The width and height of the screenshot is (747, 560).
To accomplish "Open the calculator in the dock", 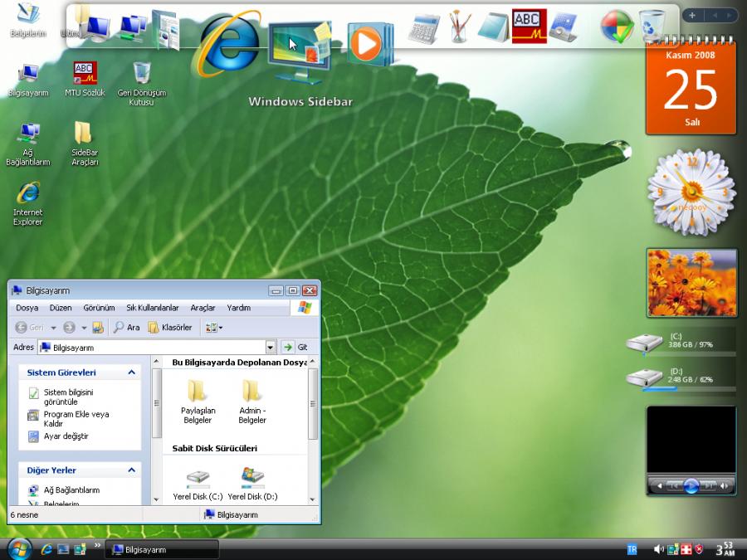I will pyautogui.click(x=422, y=27).
